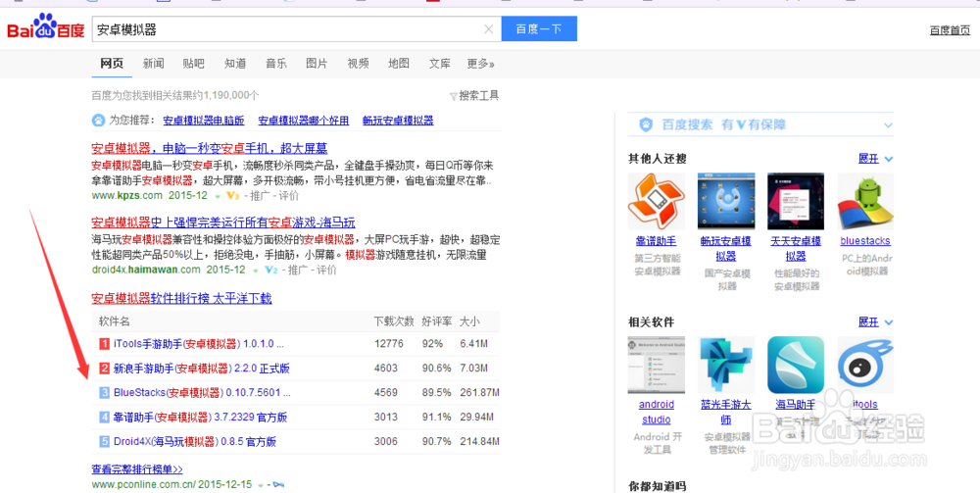Click the shield icon beside 百度搜索

click(646, 125)
